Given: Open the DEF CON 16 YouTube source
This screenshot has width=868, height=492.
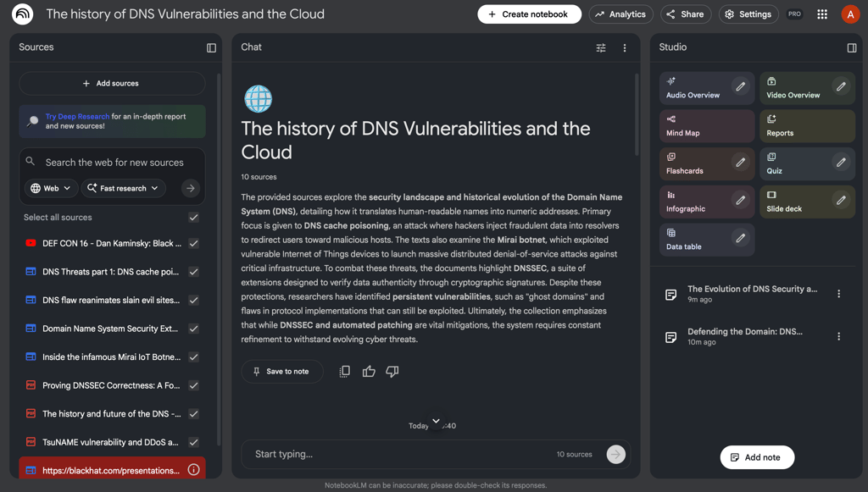Looking at the screenshot, I should tap(111, 243).
